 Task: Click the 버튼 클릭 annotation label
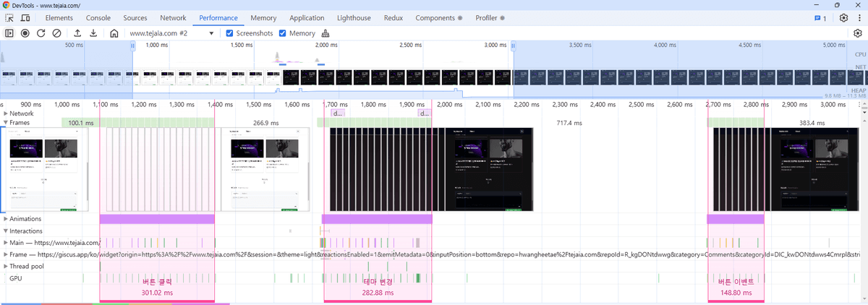157,283
